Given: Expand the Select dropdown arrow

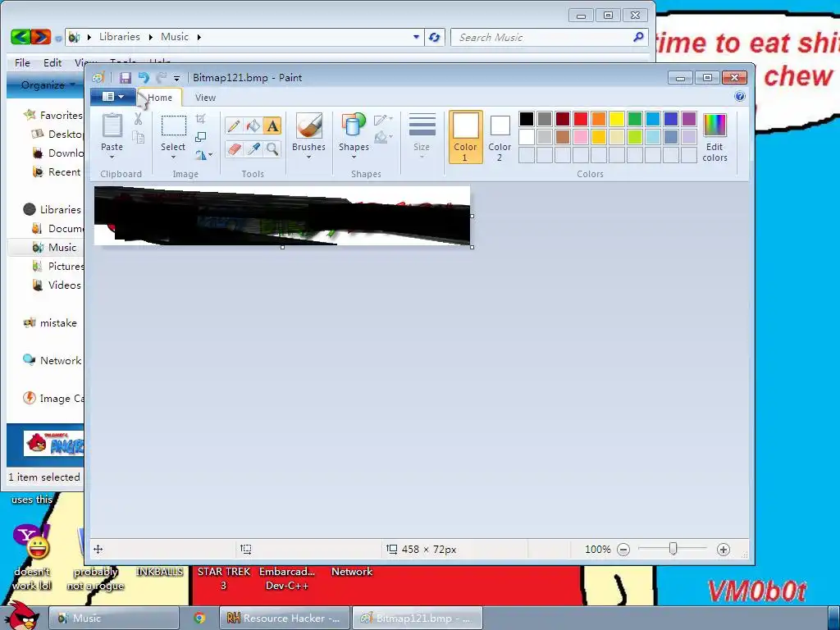Looking at the screenshot, I should pos(174,157).
